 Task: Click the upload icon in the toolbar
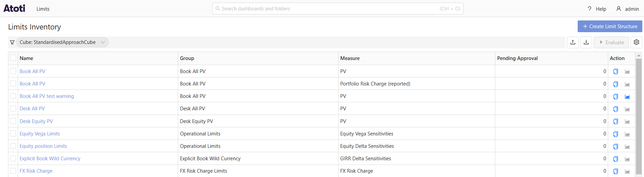[x=573, y=42]
